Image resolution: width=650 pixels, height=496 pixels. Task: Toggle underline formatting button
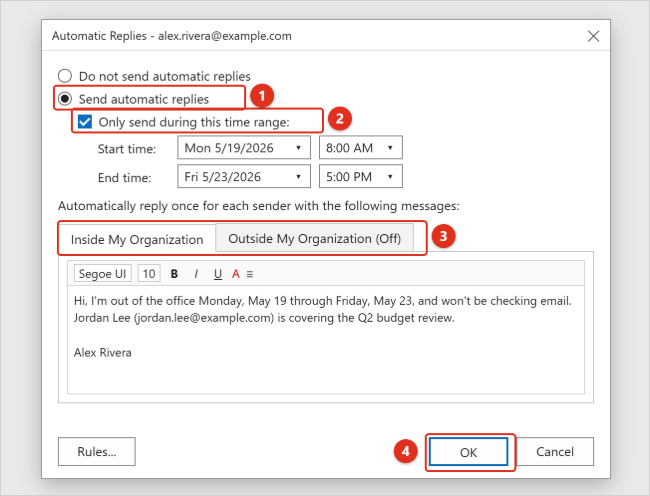point(218,274)
